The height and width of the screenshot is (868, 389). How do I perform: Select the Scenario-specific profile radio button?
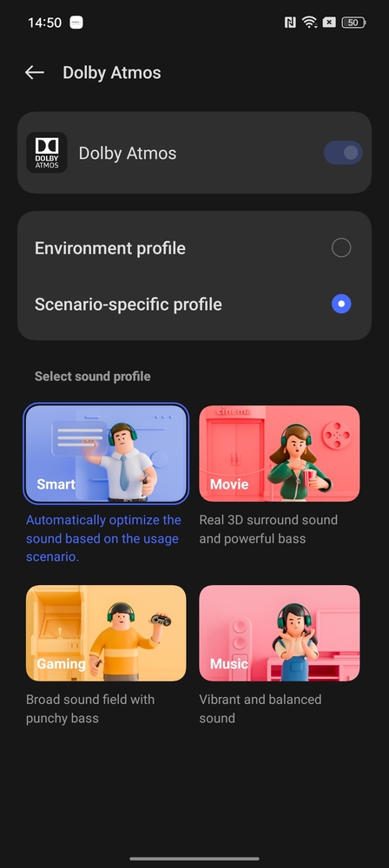341,304
